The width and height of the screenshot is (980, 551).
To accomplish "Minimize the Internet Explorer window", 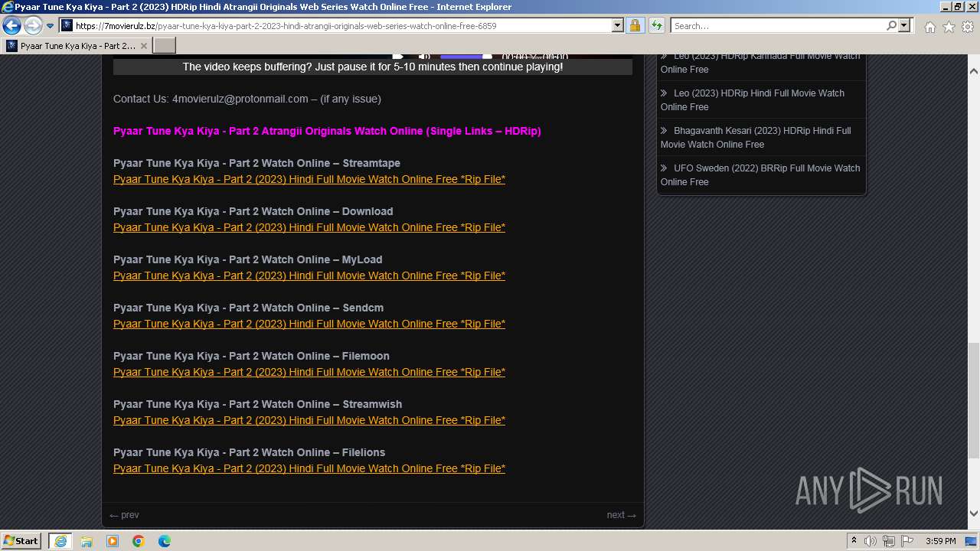I will click(945, 7).
